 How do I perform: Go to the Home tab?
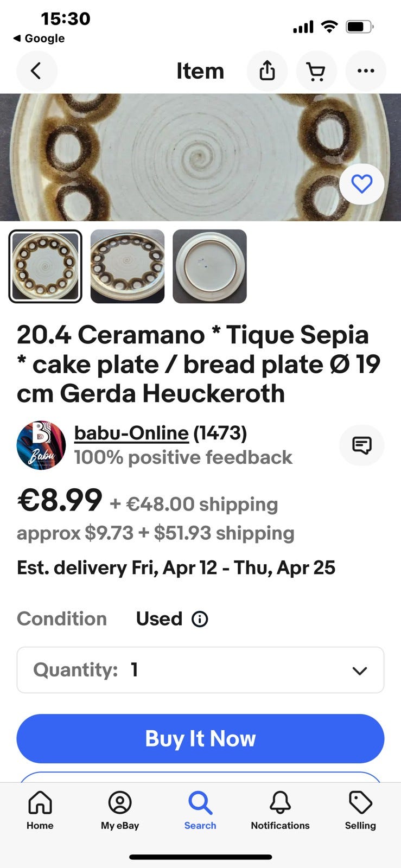(40, 810)
